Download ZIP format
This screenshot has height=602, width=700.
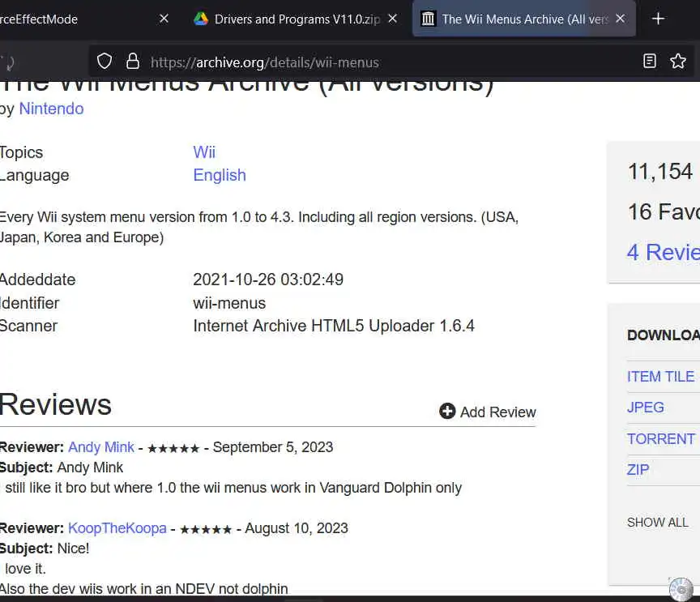(x=638, y=470)
